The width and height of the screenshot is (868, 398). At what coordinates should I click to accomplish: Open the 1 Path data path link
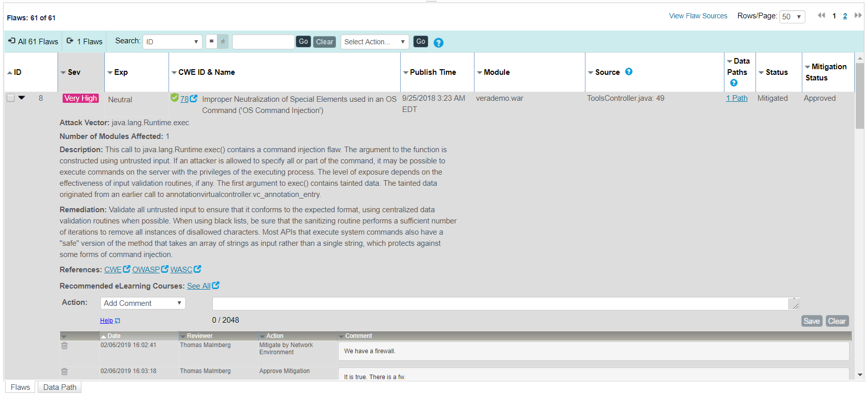[x=737, y=98]
